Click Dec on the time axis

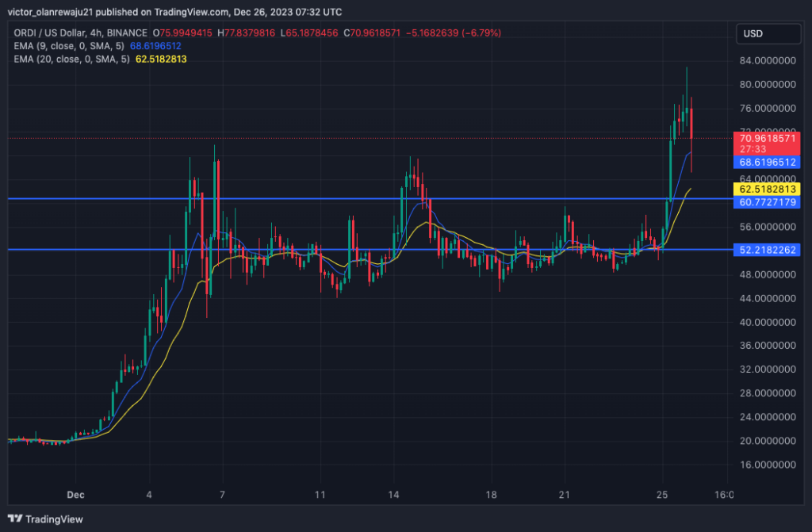pyautogui.click(x=75, y=494)
